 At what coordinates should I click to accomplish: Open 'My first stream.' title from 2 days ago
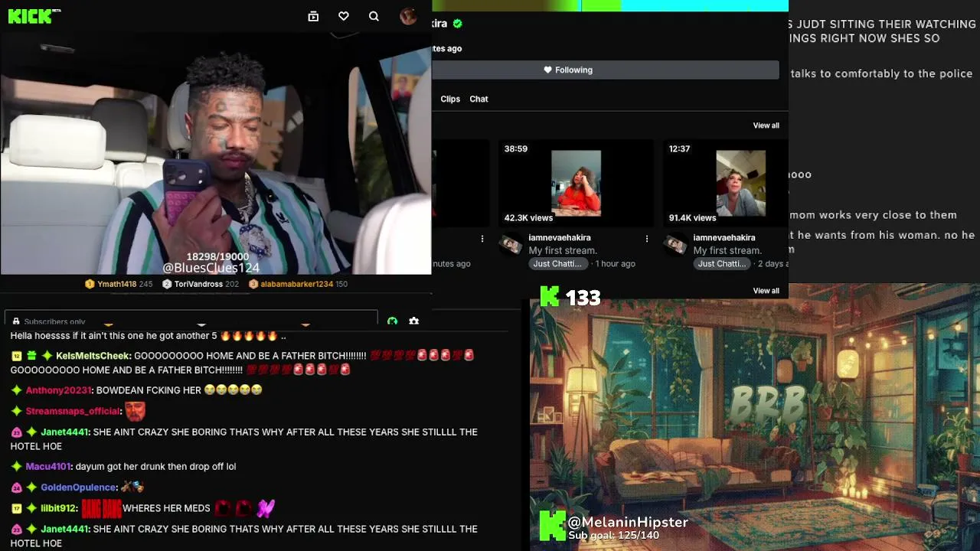coord(727,250)
